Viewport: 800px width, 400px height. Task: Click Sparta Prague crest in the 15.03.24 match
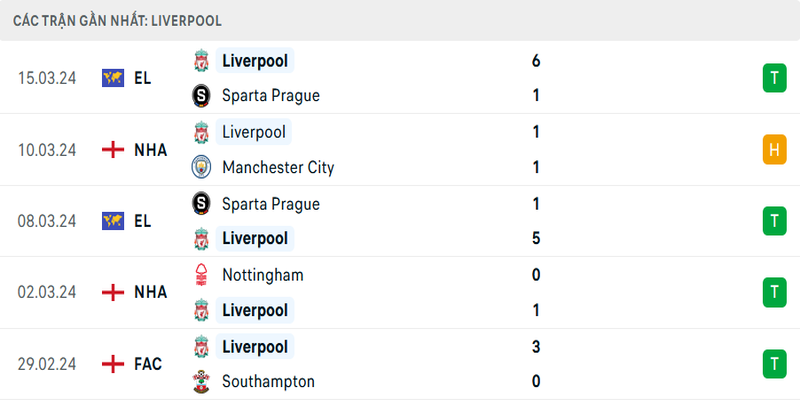[x=201, y=96]
